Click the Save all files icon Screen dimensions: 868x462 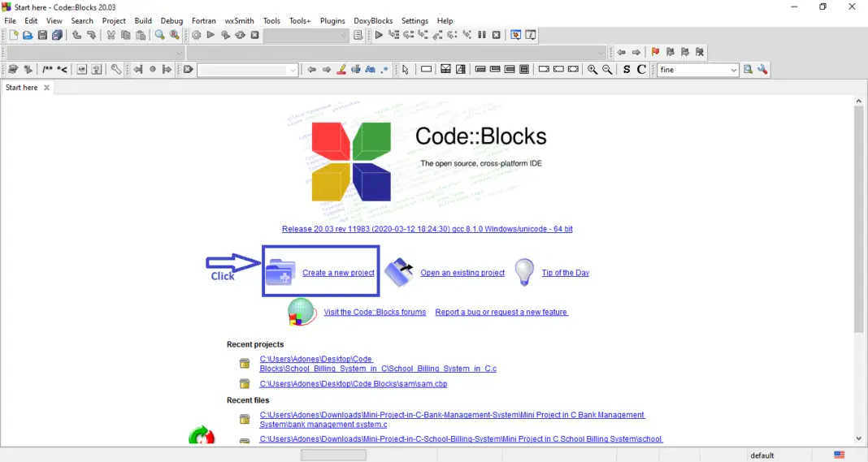click(x=57, y=36)
